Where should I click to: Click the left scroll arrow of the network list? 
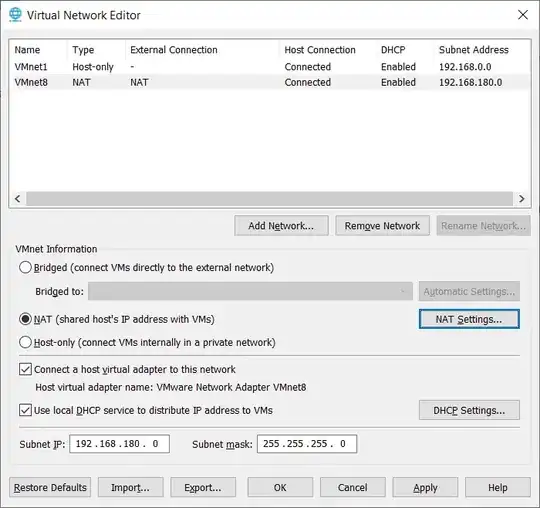18,199
